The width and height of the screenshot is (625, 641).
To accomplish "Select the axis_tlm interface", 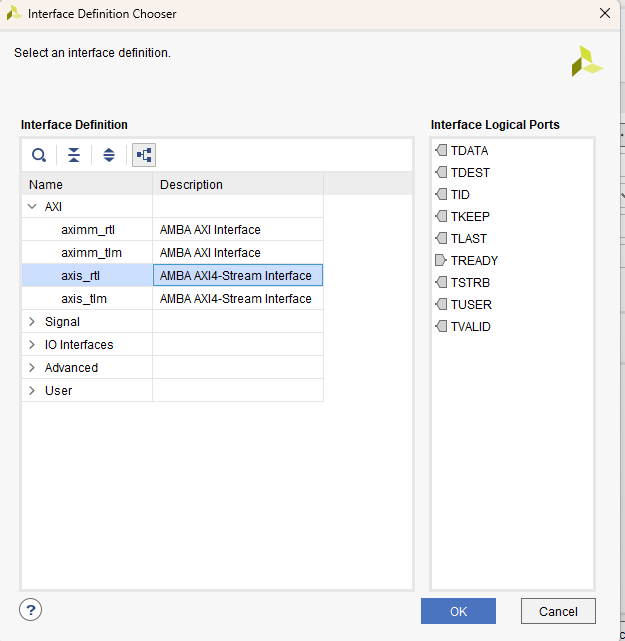I will click(84, 299).
